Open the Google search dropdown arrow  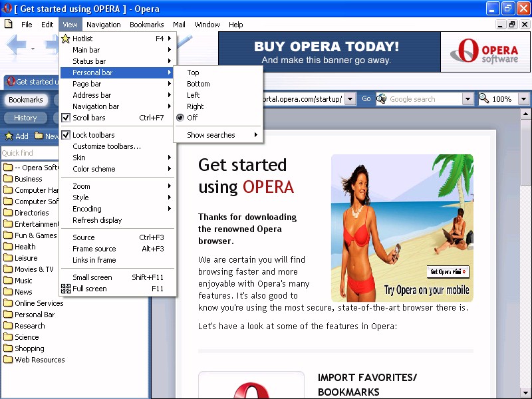467,99
